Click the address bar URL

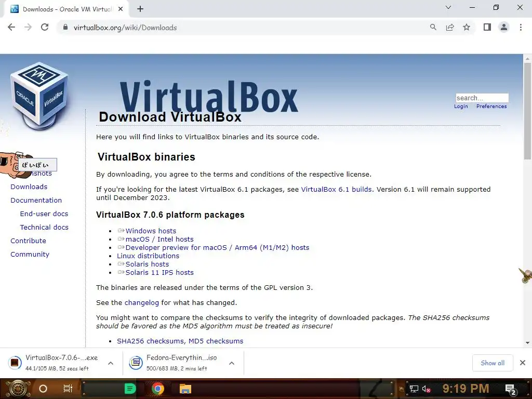click(125, 28)
